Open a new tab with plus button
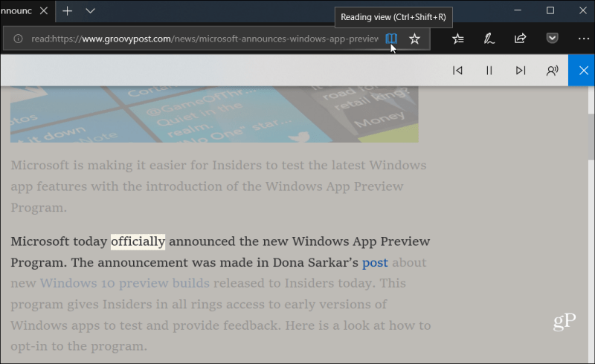The height and width of the screenshot is (364, 595). [67, 11]
